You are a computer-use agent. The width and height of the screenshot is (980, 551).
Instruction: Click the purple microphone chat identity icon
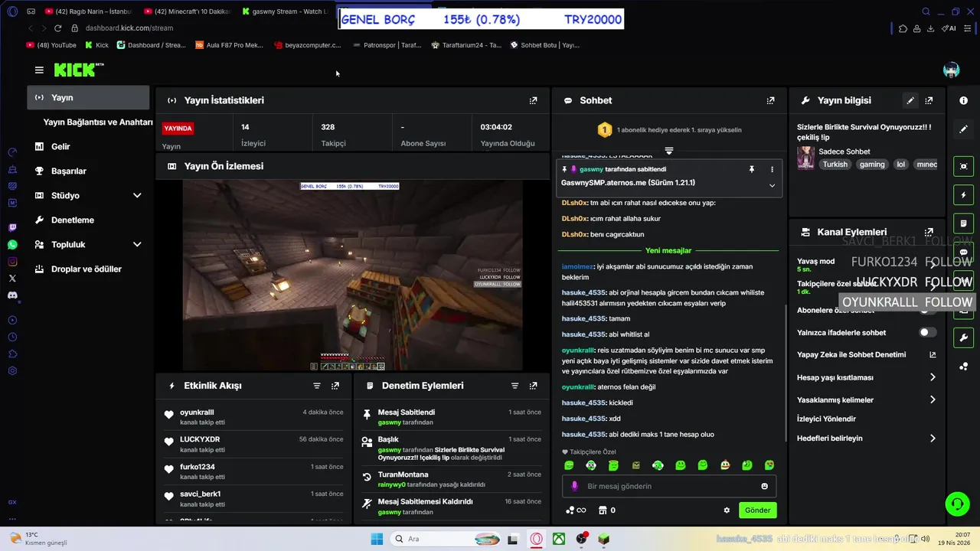[x=575, y=486]
